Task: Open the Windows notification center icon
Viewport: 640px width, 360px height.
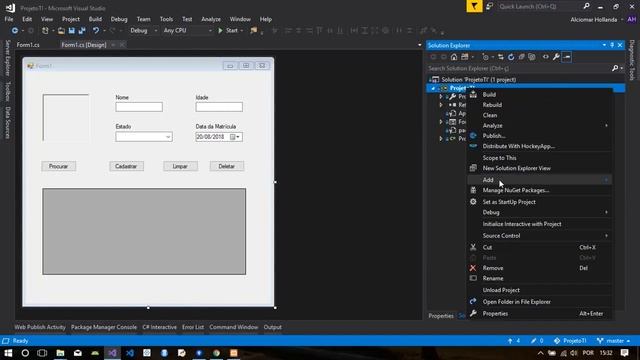Action: coord(624,353)
